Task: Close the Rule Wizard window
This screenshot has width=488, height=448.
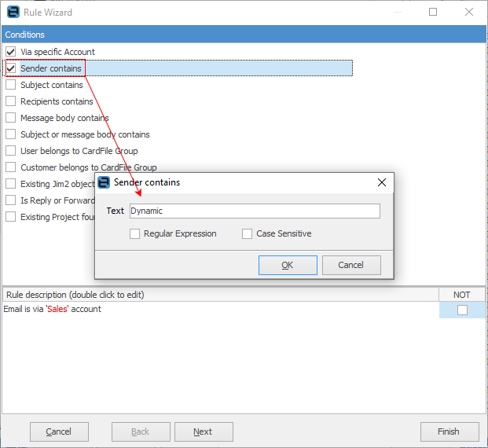Action: click(x=468, y=12)
